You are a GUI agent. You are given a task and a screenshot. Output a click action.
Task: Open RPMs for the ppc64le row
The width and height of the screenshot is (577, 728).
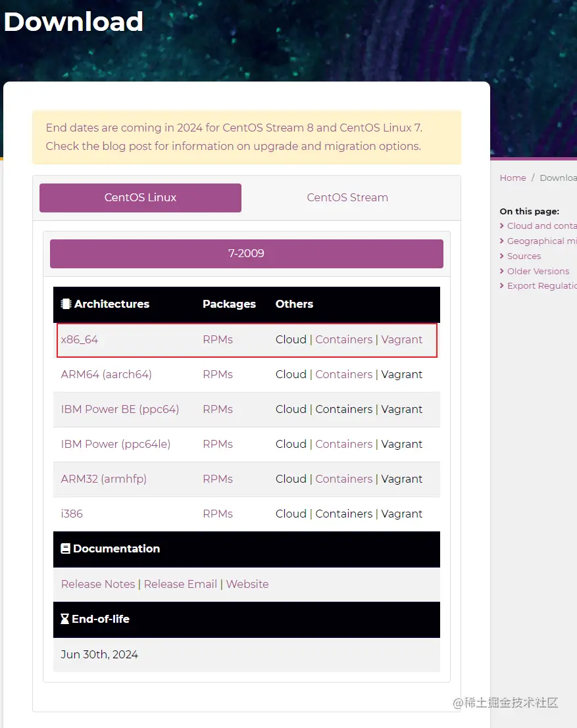click(x=217, y=445)
